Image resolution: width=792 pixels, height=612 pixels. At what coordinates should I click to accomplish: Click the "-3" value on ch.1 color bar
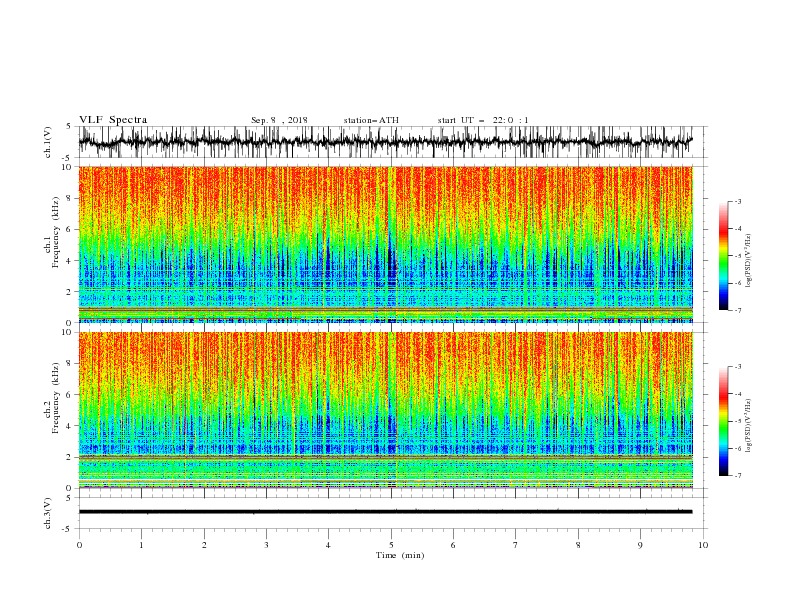738,201
